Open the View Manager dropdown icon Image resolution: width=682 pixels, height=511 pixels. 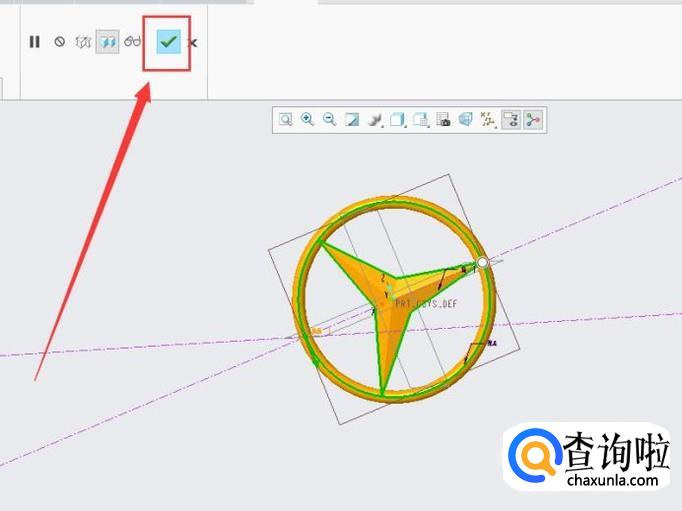tap(421, 120)
